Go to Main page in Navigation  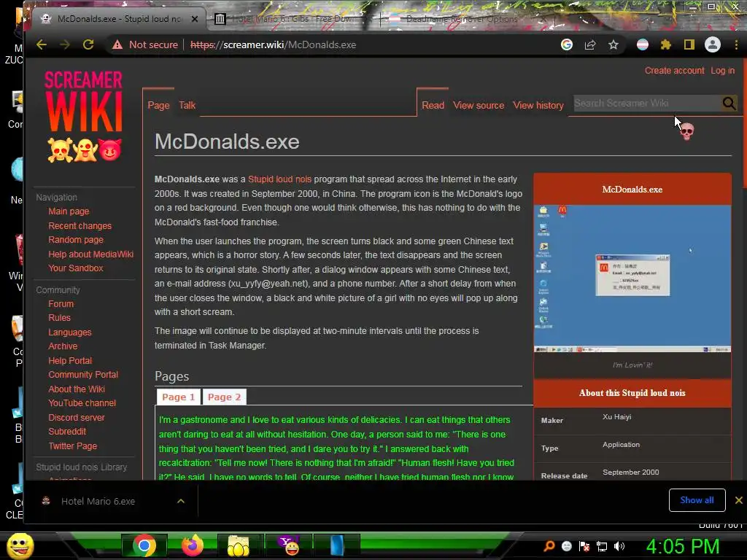[x=69, y=211]
